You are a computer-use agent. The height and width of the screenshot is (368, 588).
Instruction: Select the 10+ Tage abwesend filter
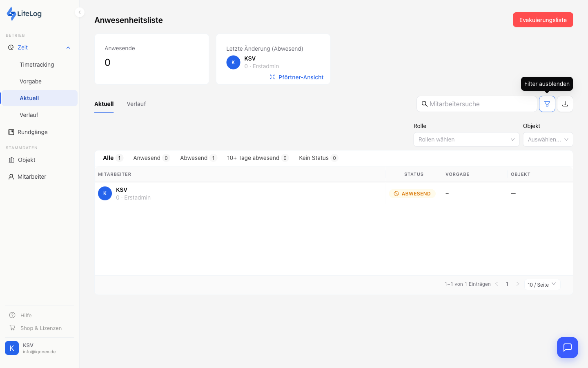(253, 158)
